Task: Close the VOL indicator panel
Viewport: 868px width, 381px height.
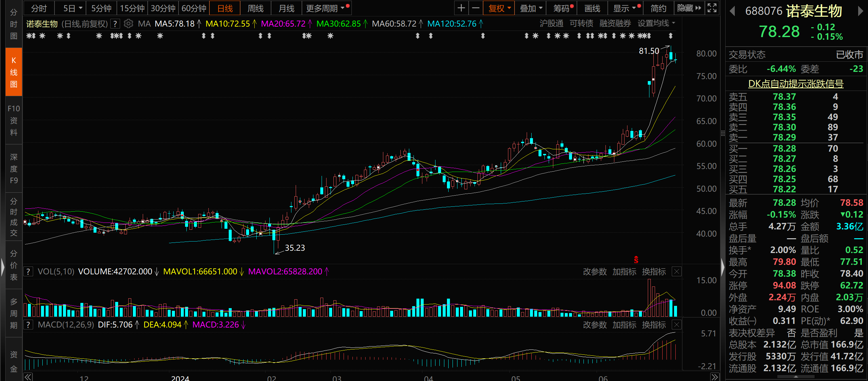Action: (676, 271)
